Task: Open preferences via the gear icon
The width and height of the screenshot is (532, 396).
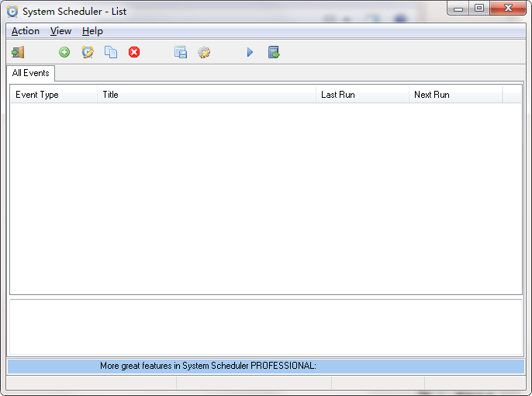Action: coord(204,52)
